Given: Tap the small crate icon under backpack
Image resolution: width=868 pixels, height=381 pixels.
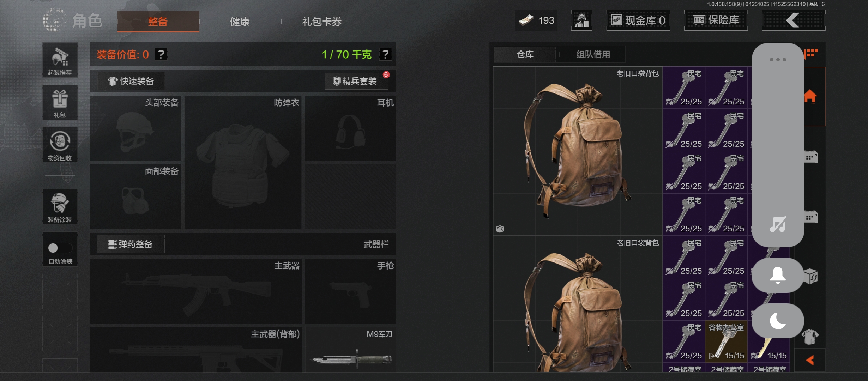Looking at the screenshot, I should [x=500, y=229].
